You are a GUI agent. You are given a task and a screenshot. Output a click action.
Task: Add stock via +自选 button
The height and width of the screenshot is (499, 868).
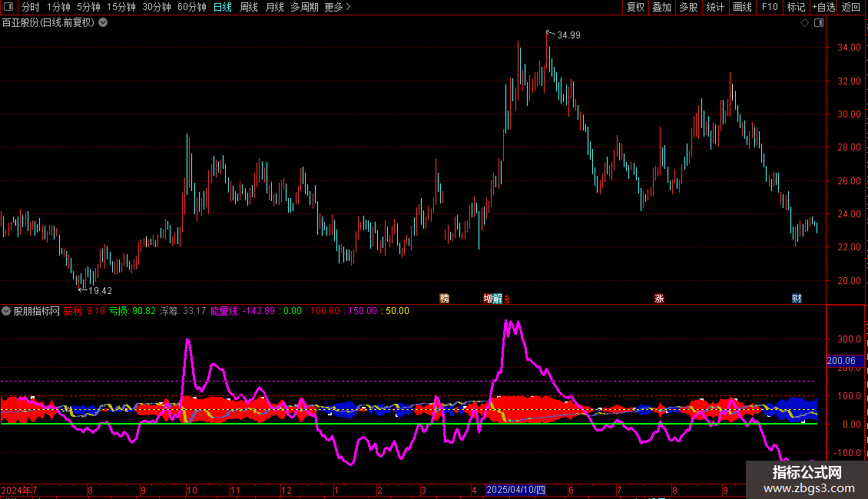823,7
